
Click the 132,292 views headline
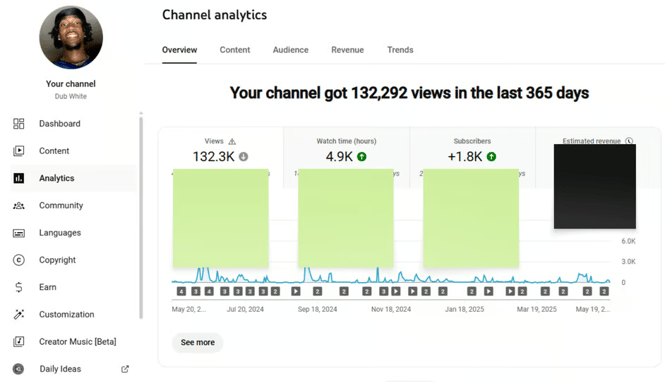click(x=409, y=93)
